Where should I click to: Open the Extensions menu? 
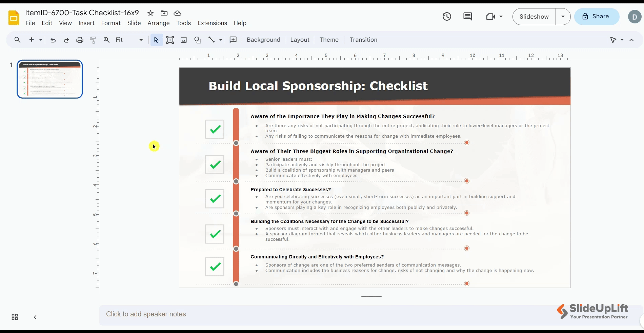pos(212,23)
